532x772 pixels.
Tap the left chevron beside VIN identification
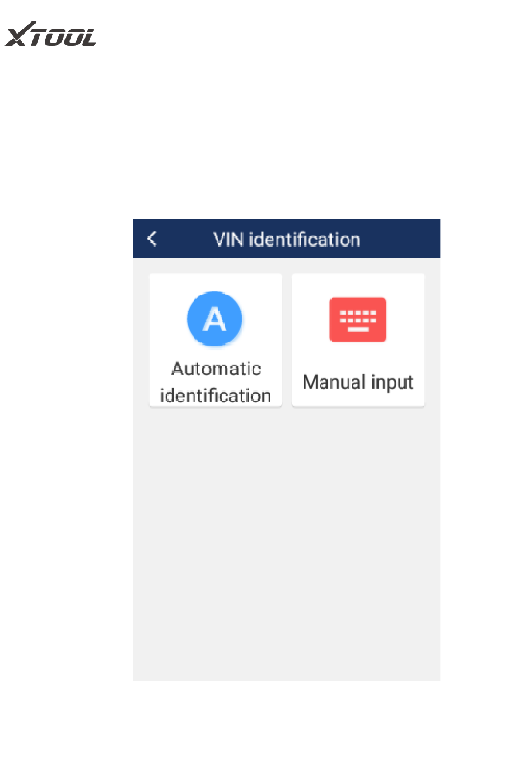tap(152, 239)
